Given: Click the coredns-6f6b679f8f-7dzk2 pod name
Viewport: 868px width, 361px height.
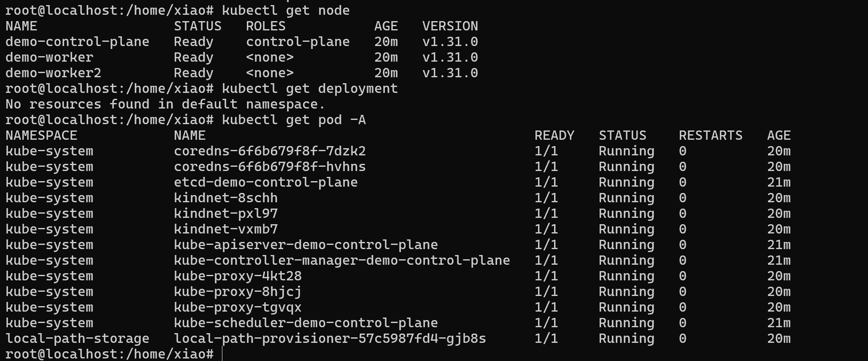Looking at the screenshot, I should [270, 151].
